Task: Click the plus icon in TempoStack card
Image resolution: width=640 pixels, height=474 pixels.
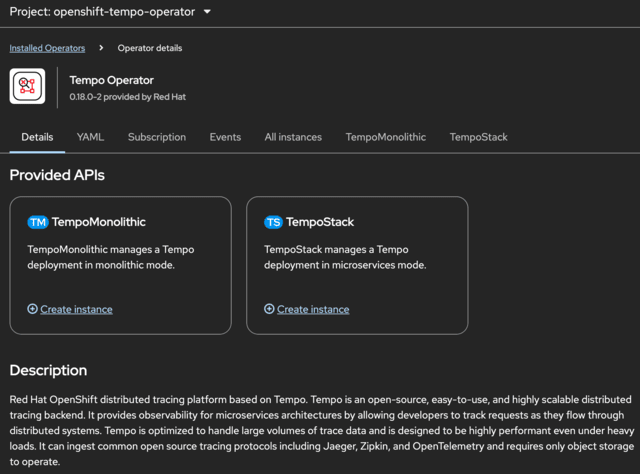Action: (x=269, y=309)
